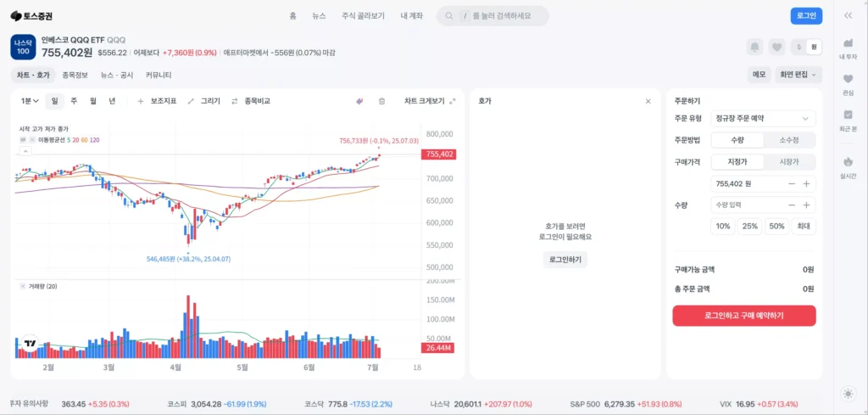Image resolution: width=868 pixels, height=415 pixels.
Task: Open the 1분 minute interval dropdown
Action: (30, 101)
